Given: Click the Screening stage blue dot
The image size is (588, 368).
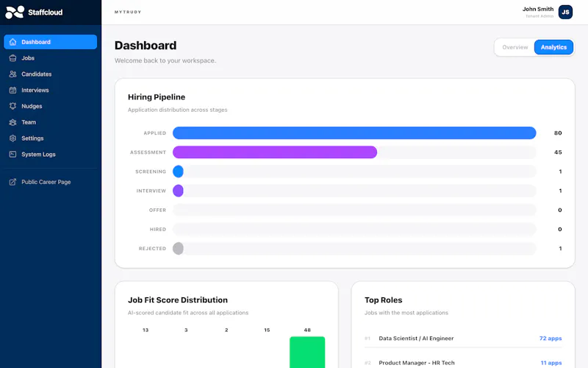Looking at the screenshot, I should point(178,171).
